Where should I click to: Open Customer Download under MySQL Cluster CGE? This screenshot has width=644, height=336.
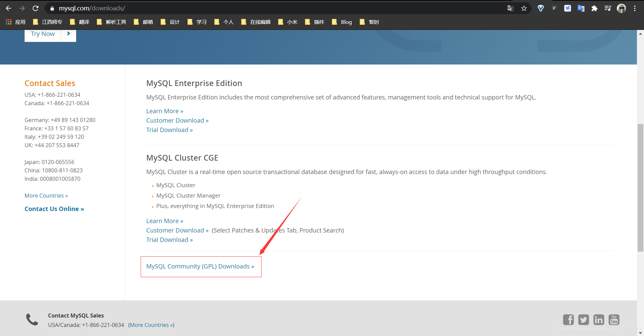click(177, 230)
